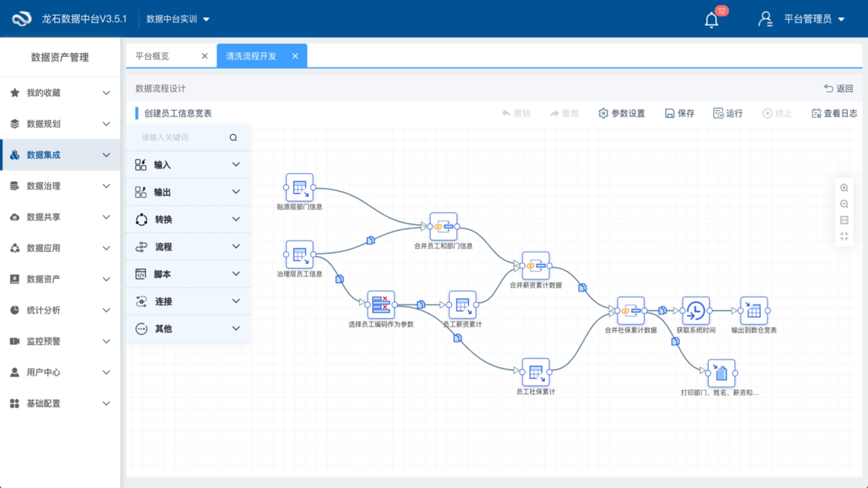Zoom out of the canvas
868x488 pixels.
[x=844, y=204]
